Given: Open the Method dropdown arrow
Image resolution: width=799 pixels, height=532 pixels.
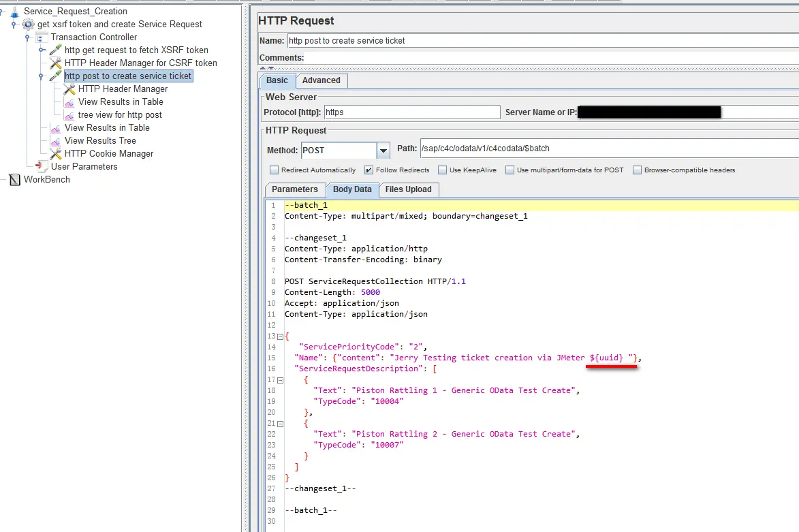Looking at the screenshot, I should 383,151.
